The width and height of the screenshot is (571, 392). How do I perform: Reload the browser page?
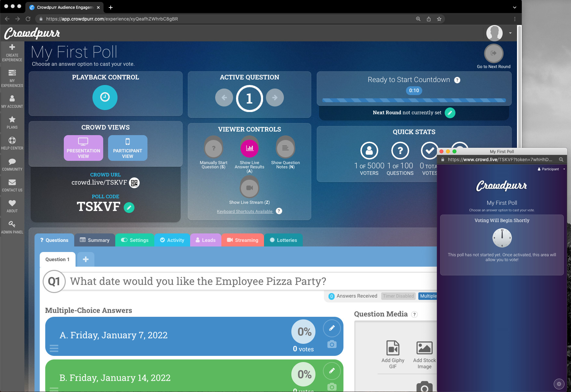point(28,19)
